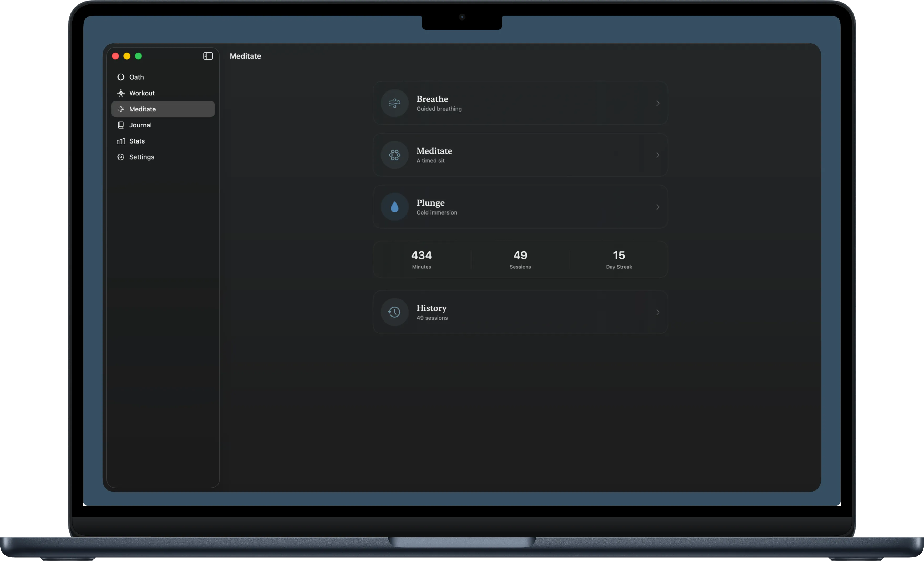Viewport: 924px width, 561px height.
Task: Click the Breathe wind icon on the card
Action: click(394, 103)
